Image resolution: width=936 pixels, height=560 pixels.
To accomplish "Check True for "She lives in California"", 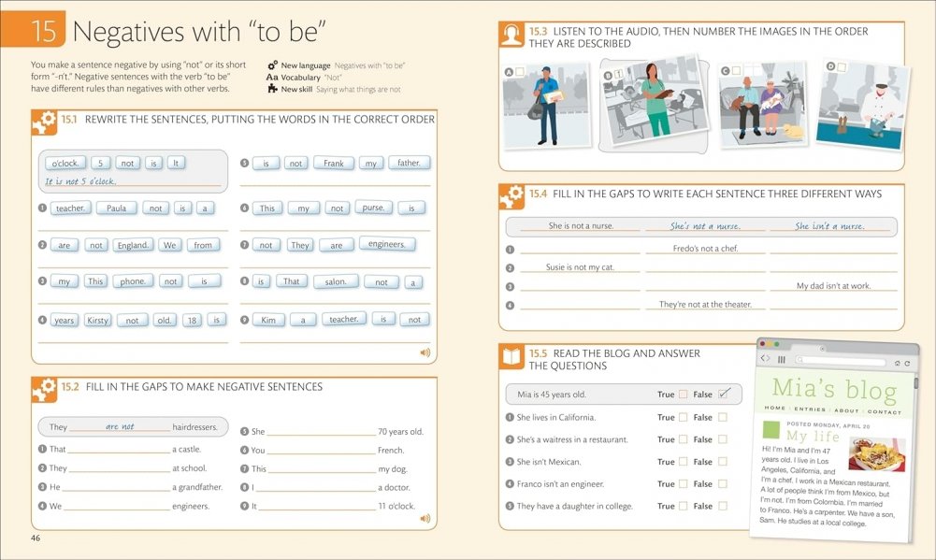I will 683,417.
